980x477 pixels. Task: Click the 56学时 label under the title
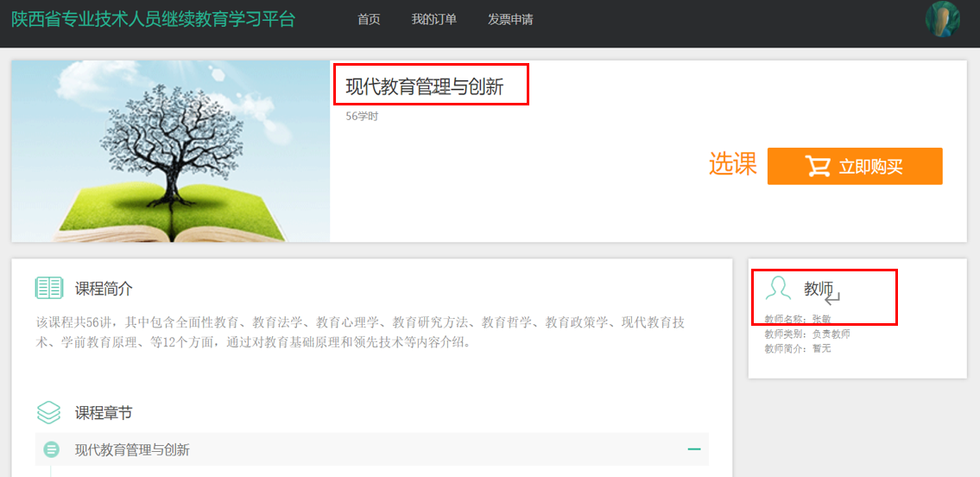point(362,117)
